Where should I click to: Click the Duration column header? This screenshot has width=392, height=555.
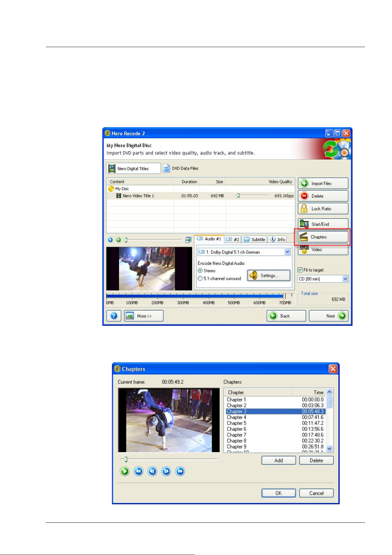[x=186, y=181]
